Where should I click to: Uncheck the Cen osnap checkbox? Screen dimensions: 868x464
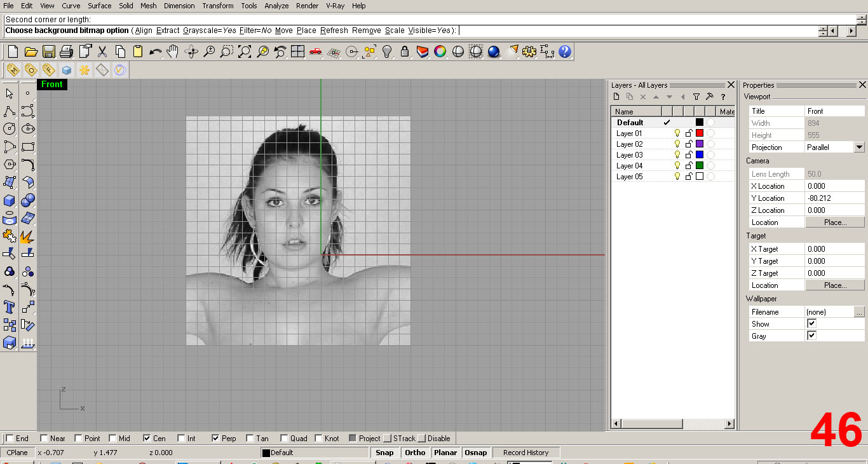tap(147, 438)
